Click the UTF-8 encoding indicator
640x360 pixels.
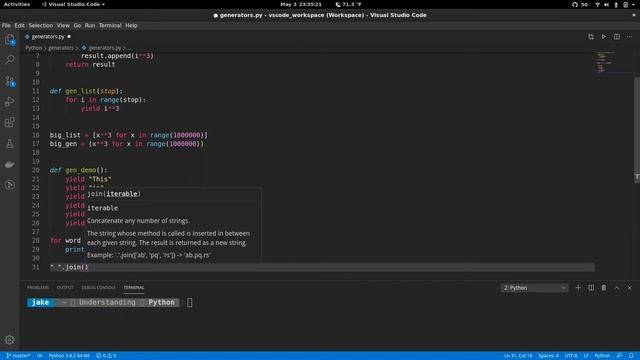(571, 356)
